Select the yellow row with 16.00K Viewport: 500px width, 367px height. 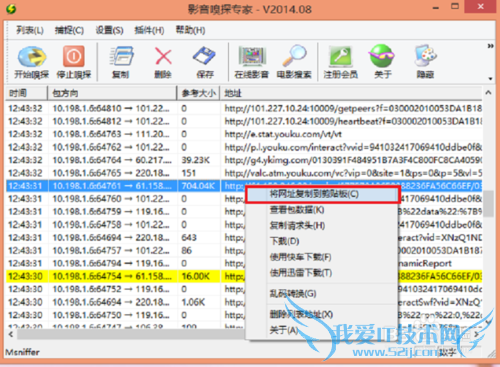tap(244, 276)
